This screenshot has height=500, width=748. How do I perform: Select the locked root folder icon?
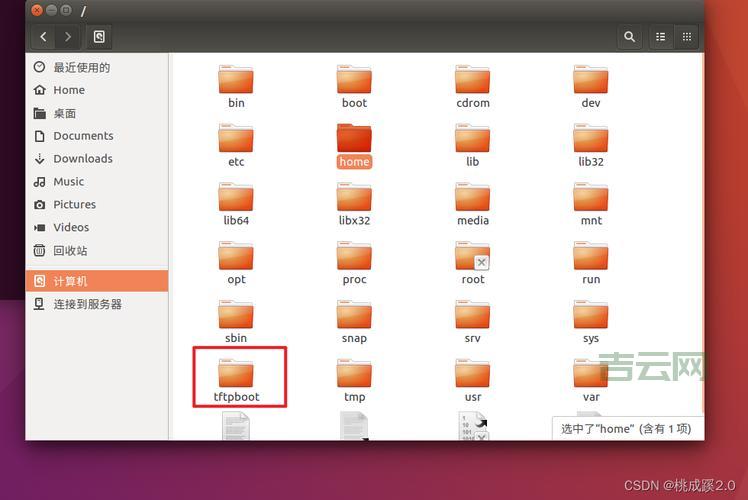(472, 257)
